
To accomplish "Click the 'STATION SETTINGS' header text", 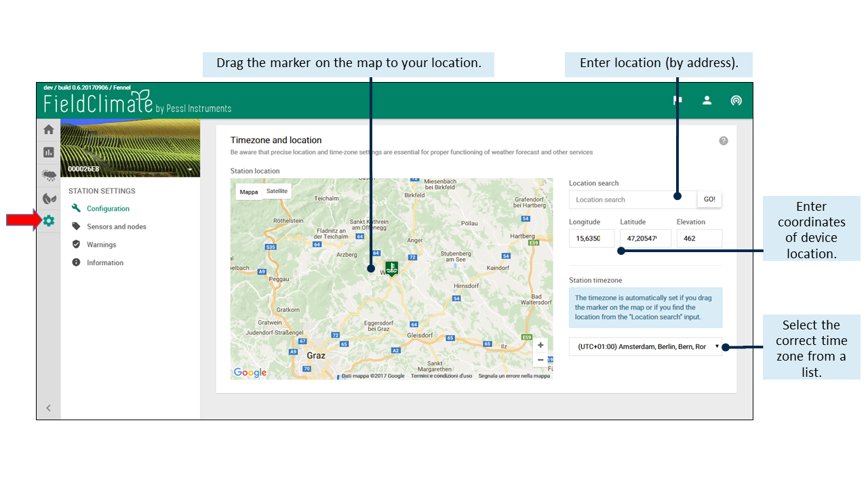I will 102,191.
